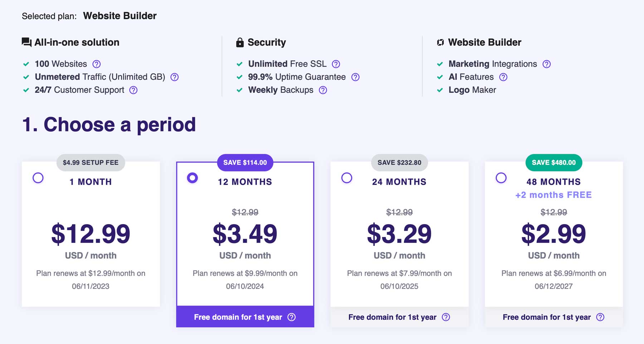Image resolution: width=644 pixels, height=344 pixels.
Task: Open tooltip for 24/7 Customer Support
Action: tap(133, 90)
